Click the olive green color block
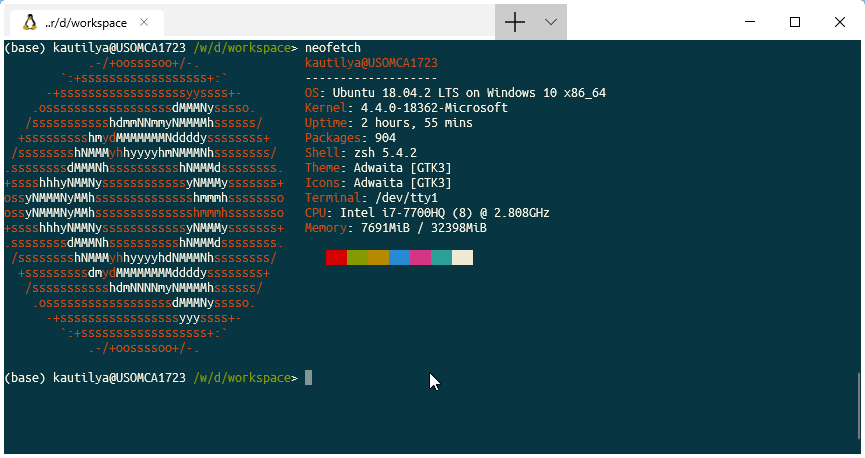 pos(357,258)
